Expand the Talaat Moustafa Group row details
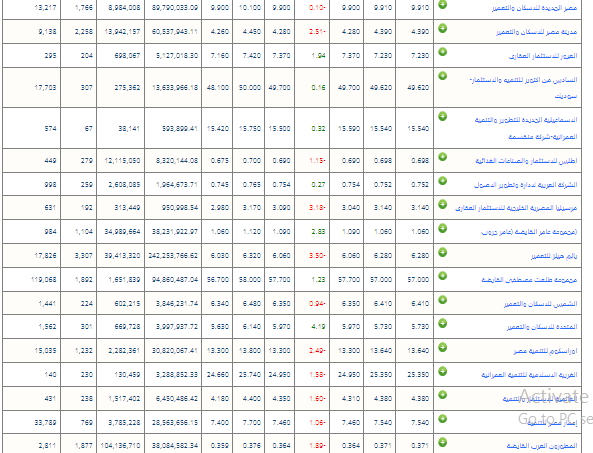The height and width of the screenshot is (453, 593). (442, 276)
